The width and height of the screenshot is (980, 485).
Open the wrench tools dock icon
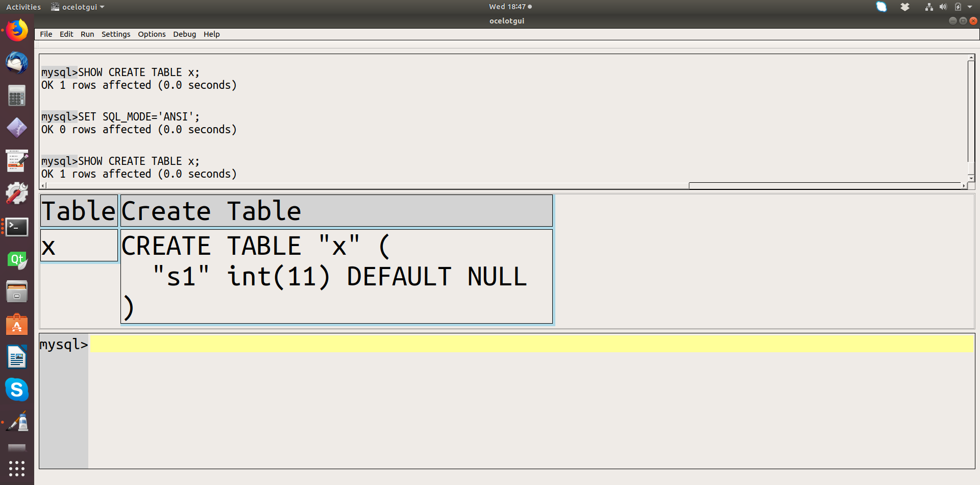point(17,193)
